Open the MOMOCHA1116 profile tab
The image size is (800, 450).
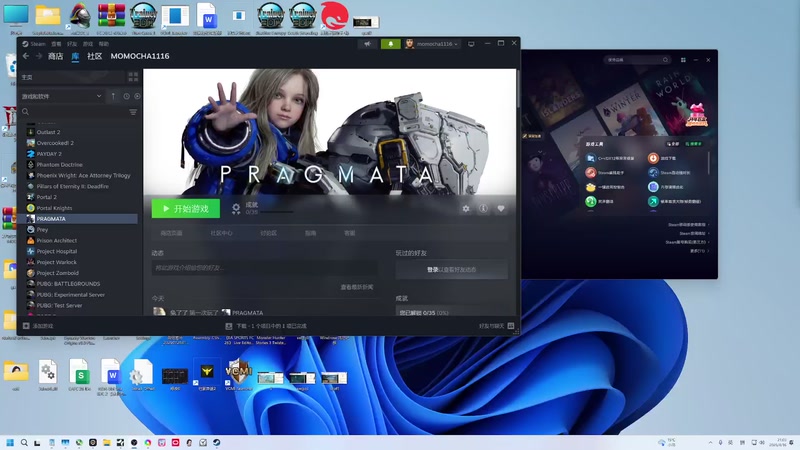[x=140, y=56]
